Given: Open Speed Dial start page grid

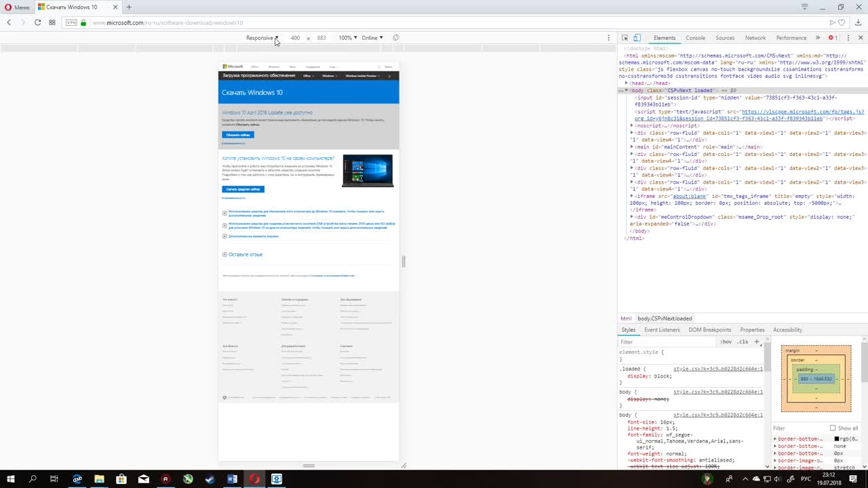Looking at the screenshot, I should click(x=52, y=22).
